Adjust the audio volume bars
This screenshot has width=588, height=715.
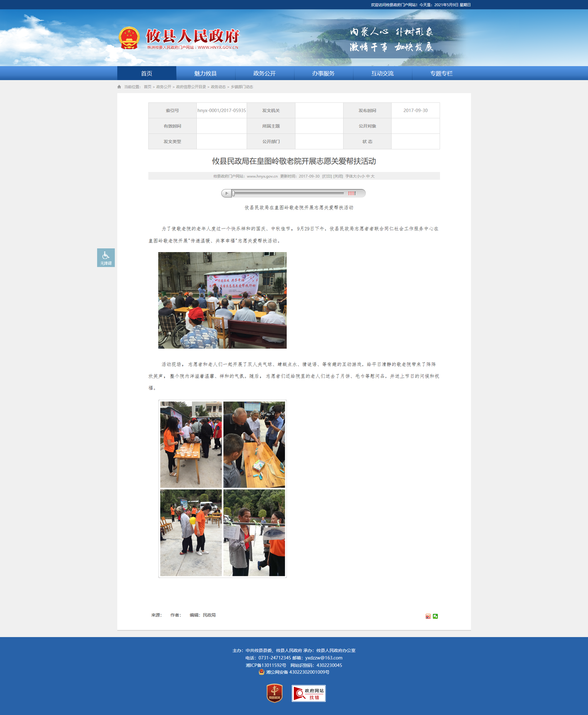(x=352, y=193)
